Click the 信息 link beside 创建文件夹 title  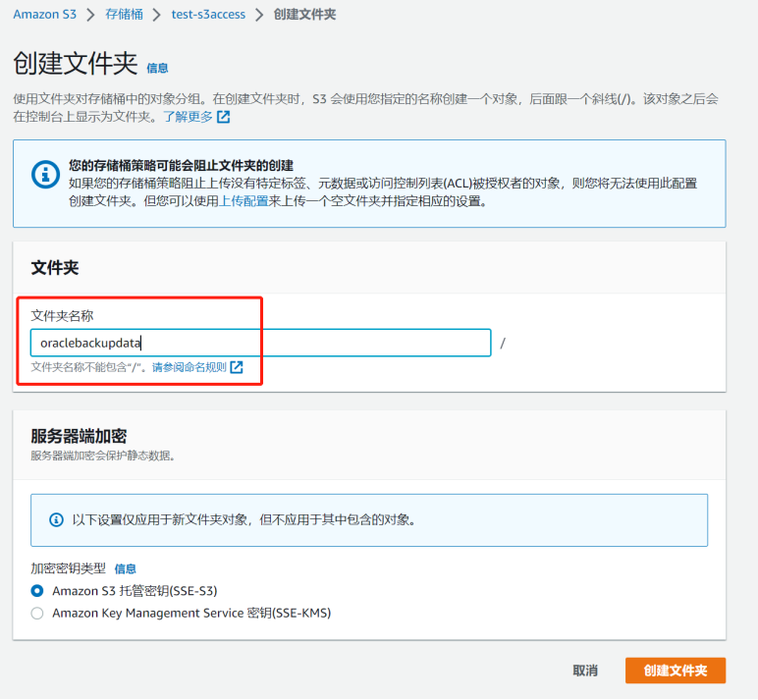coord(158,68)
